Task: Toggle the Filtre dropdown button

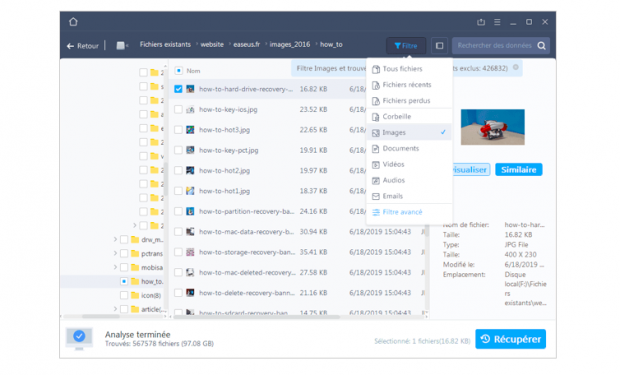Action: tap(406, 45)
